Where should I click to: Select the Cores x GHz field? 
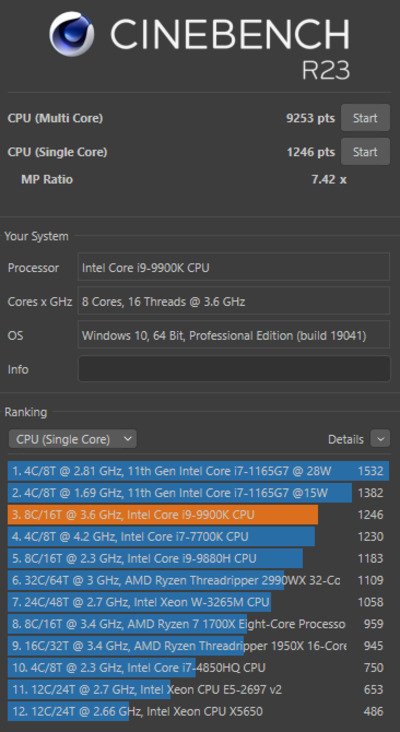click(234, 301)
